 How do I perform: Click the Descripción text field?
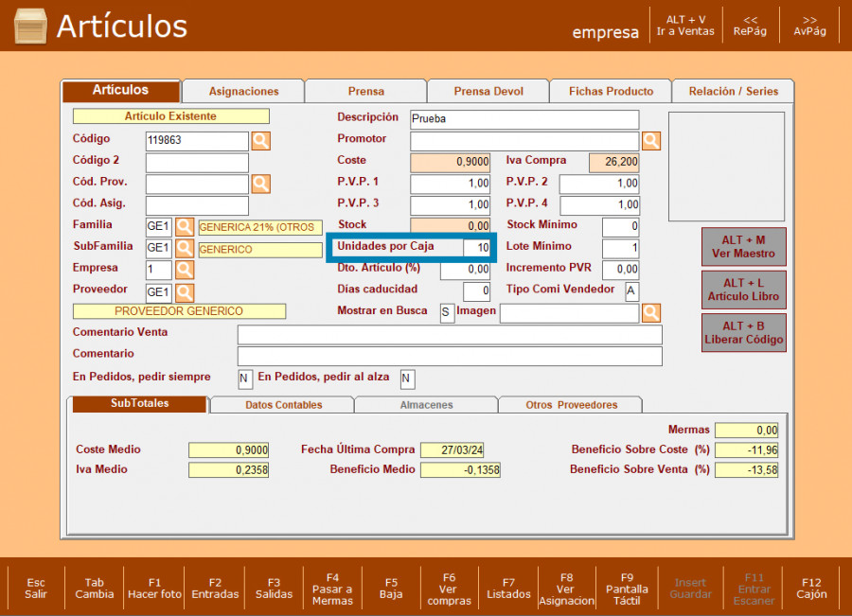[524, 119]
